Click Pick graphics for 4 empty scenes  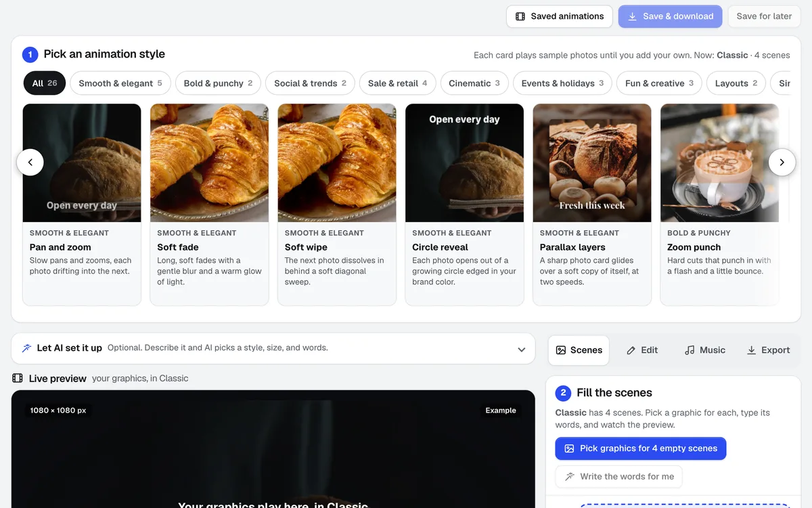tap(641, 448)
